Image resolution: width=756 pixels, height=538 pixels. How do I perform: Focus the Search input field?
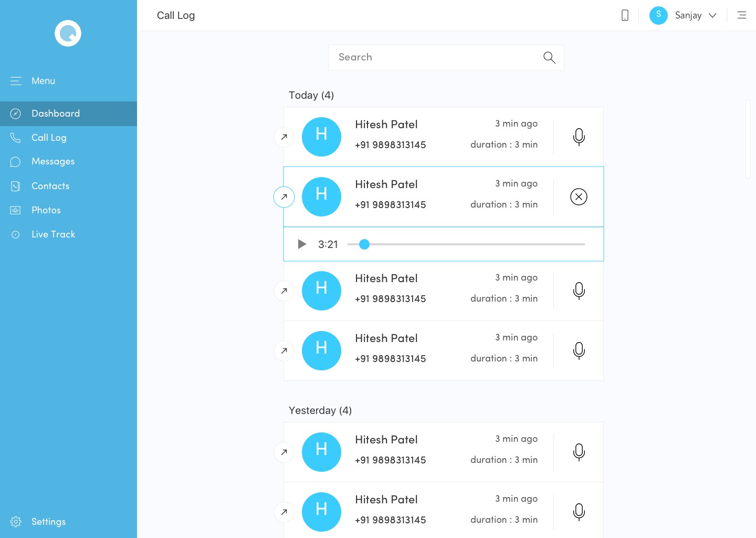[x=436, y=58]
